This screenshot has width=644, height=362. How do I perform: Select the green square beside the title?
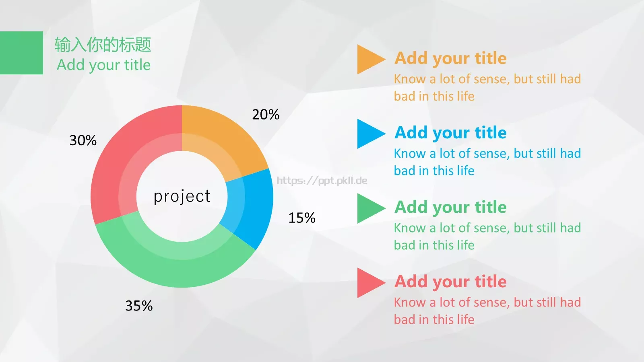21,53
